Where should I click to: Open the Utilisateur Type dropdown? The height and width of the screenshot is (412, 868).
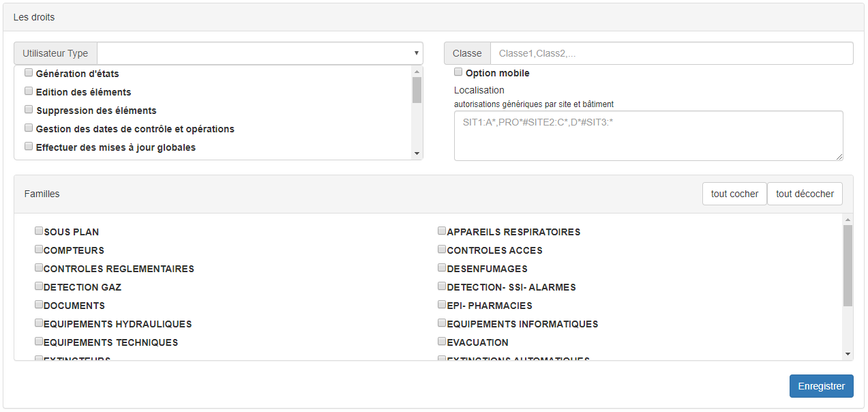(260, 53)
